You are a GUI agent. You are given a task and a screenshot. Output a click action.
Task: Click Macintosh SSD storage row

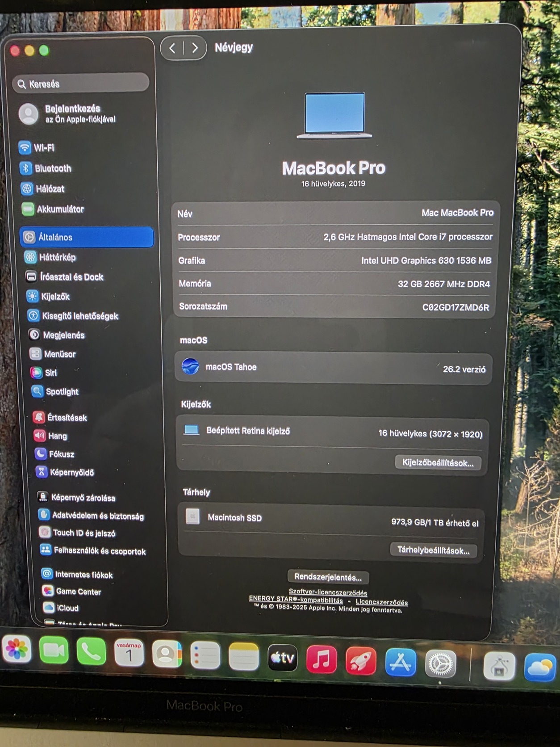(331, 520)
